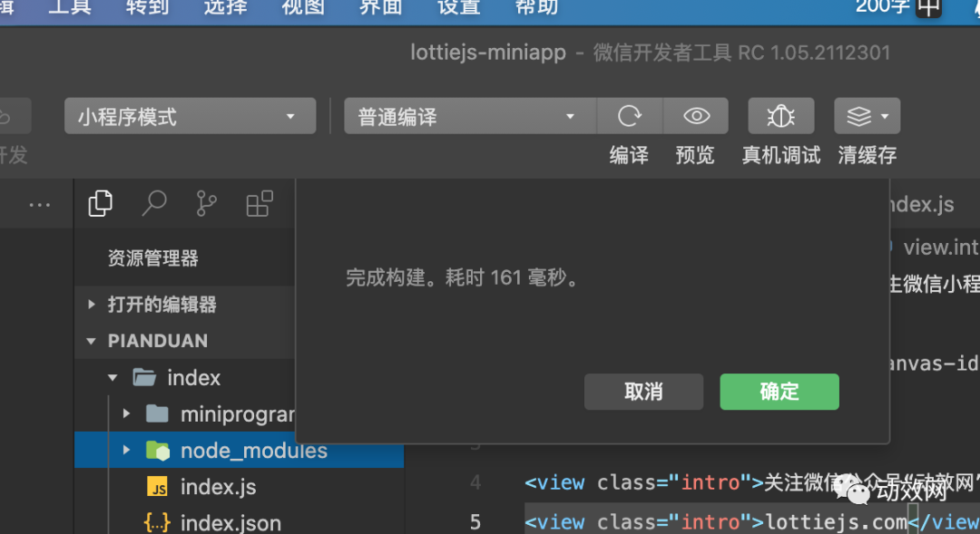Image resolution: width=980 pixels, height=534 pixels.
Task: Click the real device debug bug icon
Action: click(x=780, y=116)
